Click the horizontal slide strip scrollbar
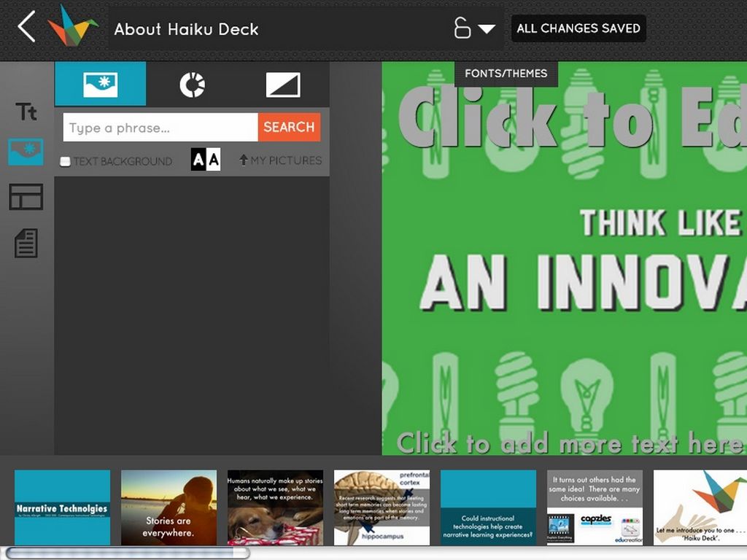This screenshot has height=560, width=747. [128, 553]
